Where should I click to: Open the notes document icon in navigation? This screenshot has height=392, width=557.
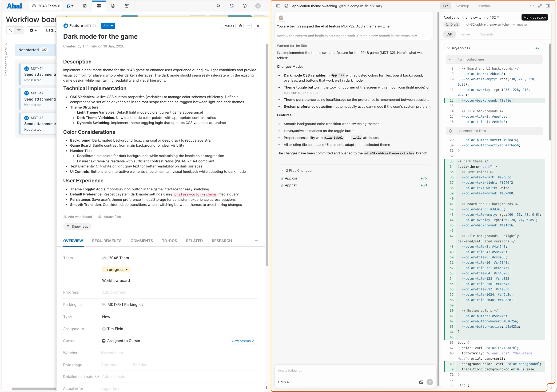coord(113,6)
